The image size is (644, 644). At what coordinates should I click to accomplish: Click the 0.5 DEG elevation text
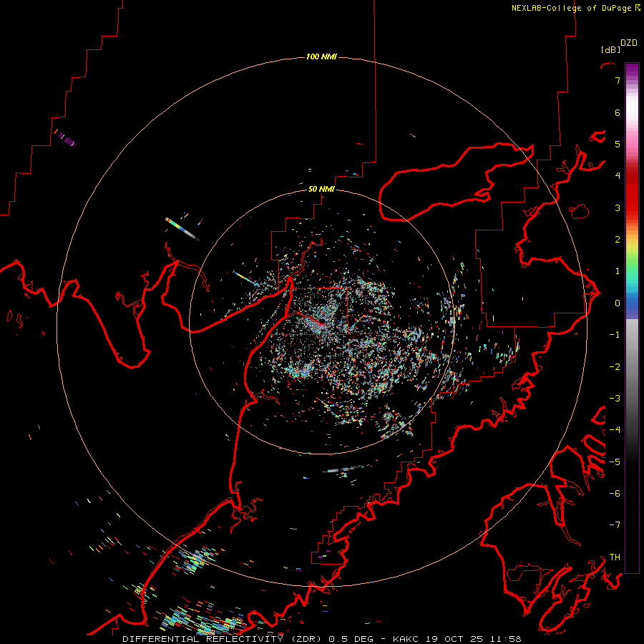click(351, 639)
